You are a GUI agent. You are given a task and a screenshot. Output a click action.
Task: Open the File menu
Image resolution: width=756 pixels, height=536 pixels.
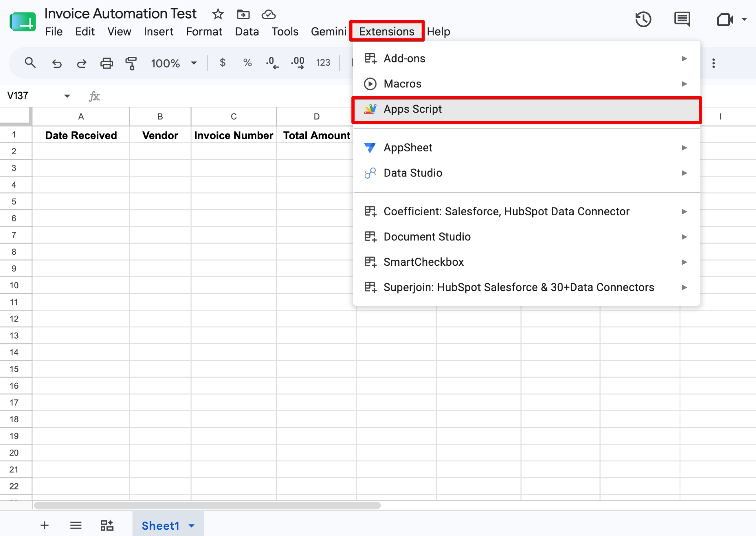click(54, 32)
